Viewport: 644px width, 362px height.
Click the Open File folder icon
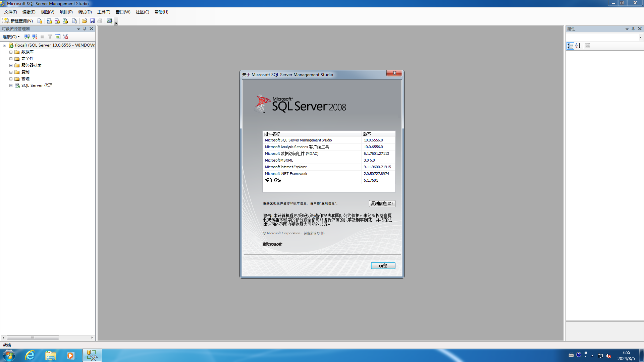(x=85, y=21)
